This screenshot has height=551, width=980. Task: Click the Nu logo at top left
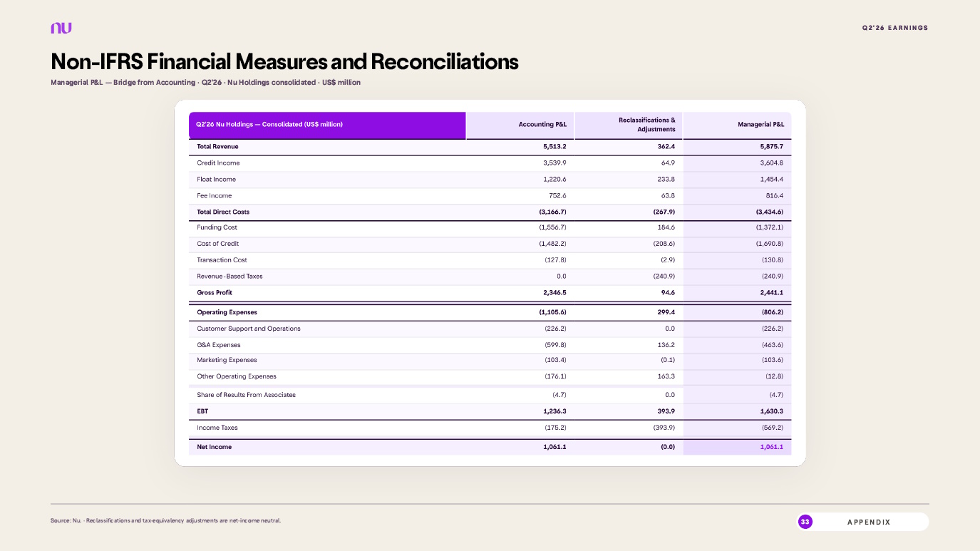[61, 28]
